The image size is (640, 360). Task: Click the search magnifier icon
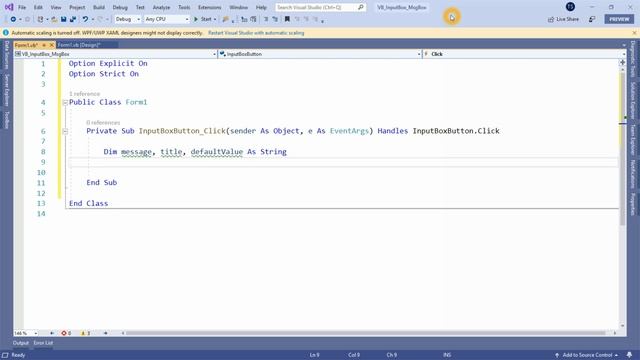click(x=361, y=7)
